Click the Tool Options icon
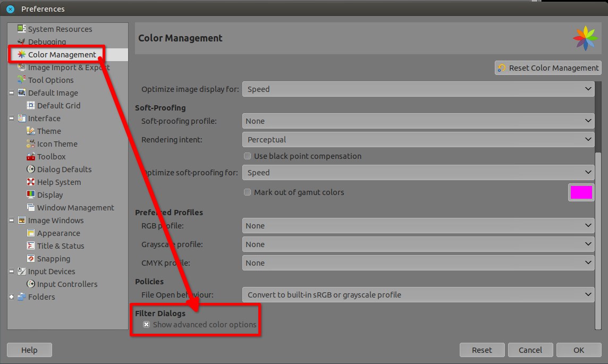The height and width of the screenshot is (364, 608). tap(21, 80)
